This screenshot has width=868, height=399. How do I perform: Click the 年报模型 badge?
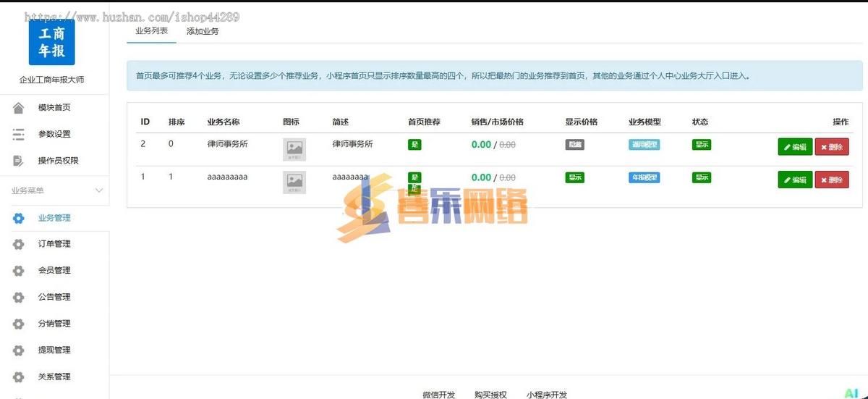(644, 177)
